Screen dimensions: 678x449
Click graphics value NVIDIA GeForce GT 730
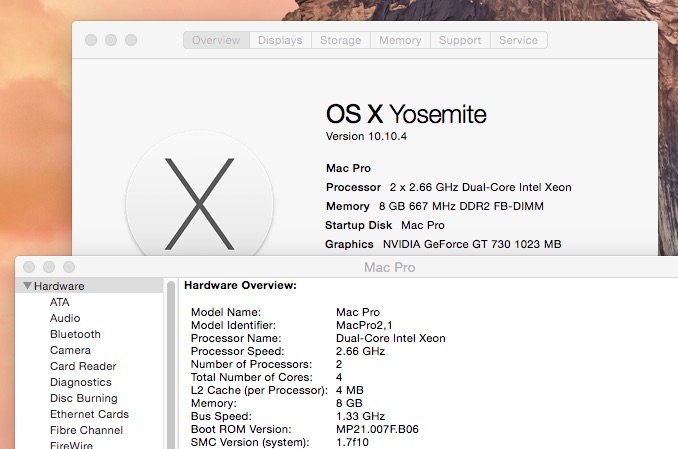coord(472,244)
